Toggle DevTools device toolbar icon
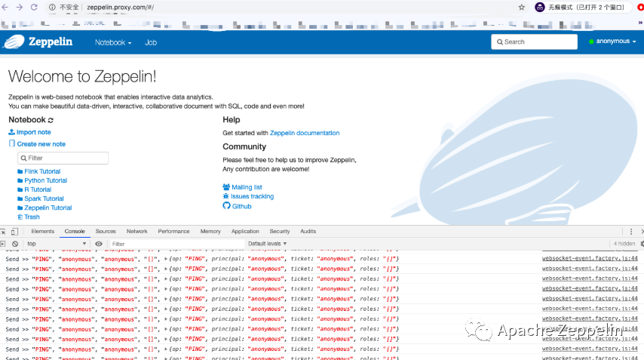The image size is (644, 360). click(14, 232)
